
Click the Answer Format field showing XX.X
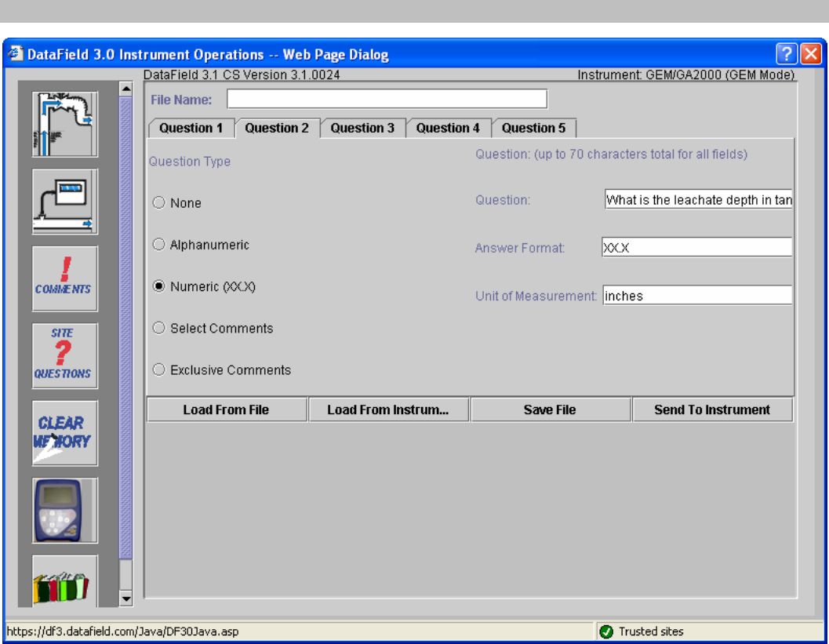coord(696,247)
